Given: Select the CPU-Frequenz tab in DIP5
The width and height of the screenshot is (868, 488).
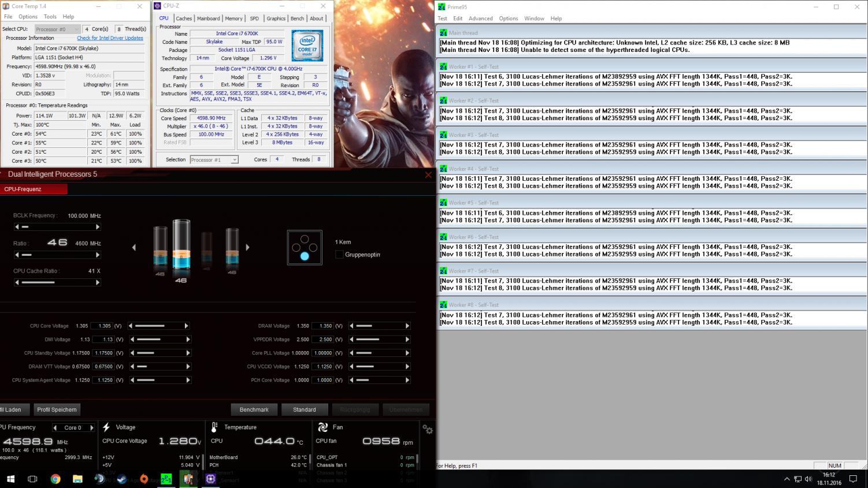Looking at the screenshot, I should 34,189.
